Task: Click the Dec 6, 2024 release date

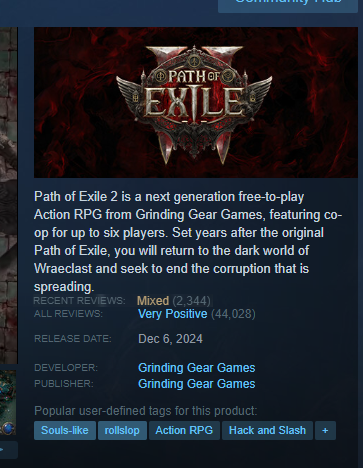Action: pyautogui.click(x=170, y=339)
